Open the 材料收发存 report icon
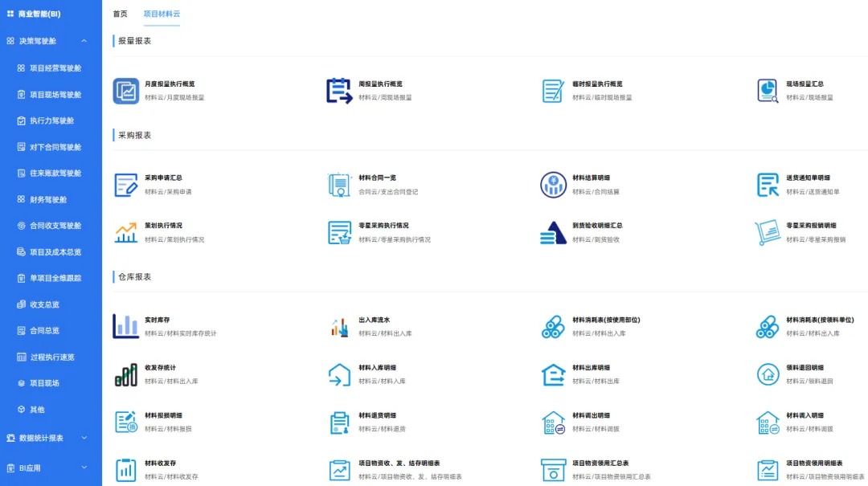Image resolution: width=868 pixels, height=486 pixels. [x=125, y=469]
